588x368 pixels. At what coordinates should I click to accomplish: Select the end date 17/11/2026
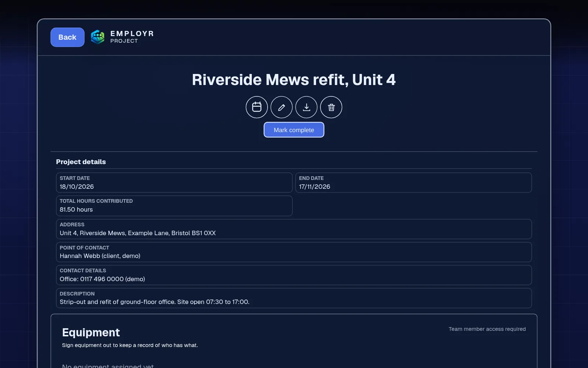click(315, 187)
